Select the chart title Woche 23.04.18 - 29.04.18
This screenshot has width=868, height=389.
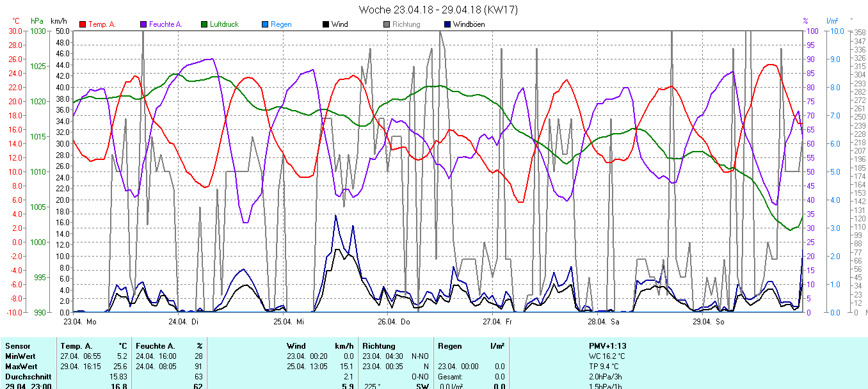point(438,10)
